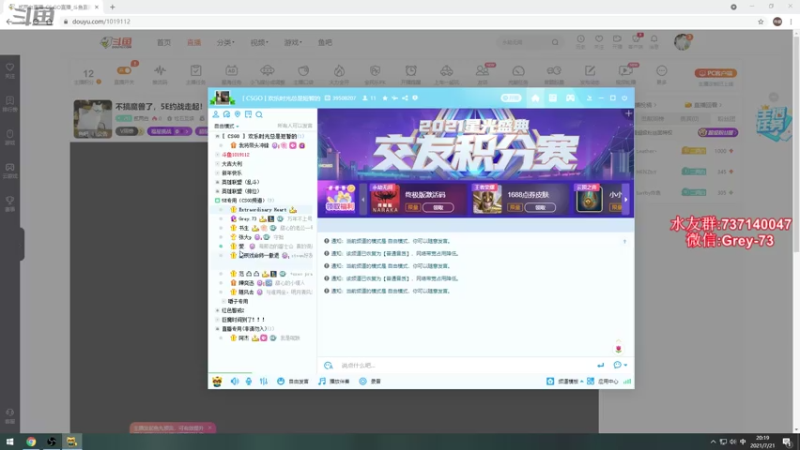The width and height of the screenshot is (800, 450).
Task: Open 直播 tab in Douyu navigation
Action: pos(194,42)
